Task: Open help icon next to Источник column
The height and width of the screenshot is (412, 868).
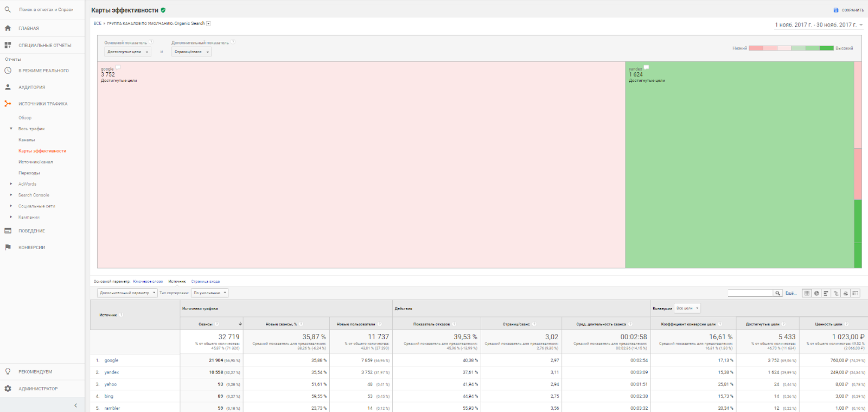Action: (121, 315)
